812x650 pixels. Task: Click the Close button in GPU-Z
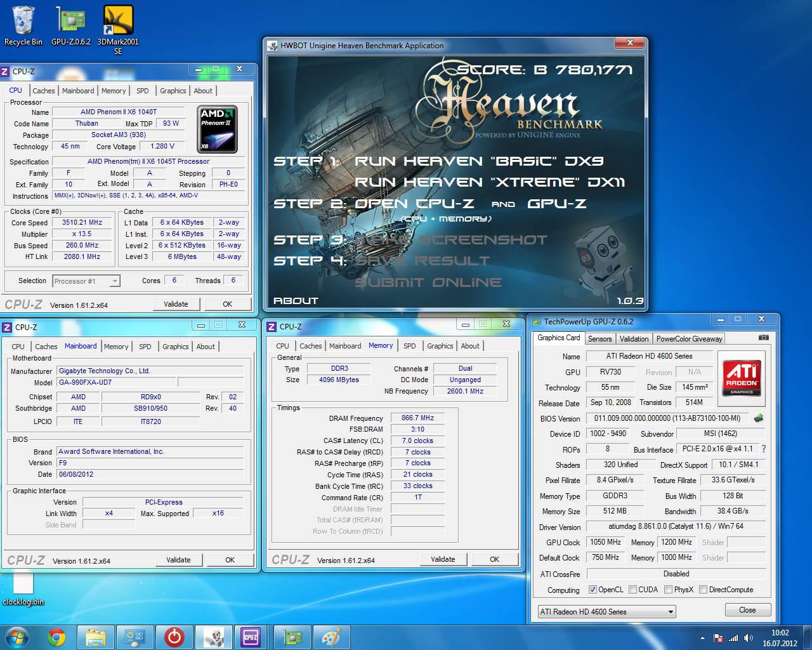747,610
